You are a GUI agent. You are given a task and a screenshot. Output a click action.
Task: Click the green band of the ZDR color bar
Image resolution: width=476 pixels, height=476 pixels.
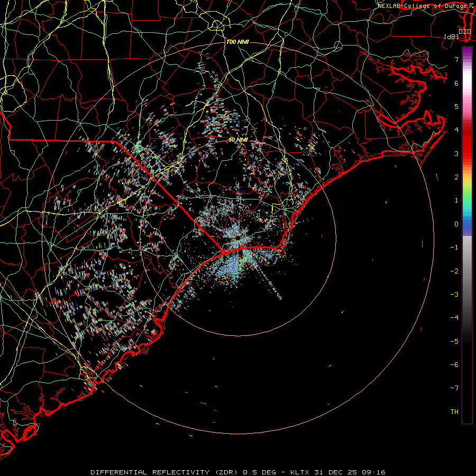(467, 197)
